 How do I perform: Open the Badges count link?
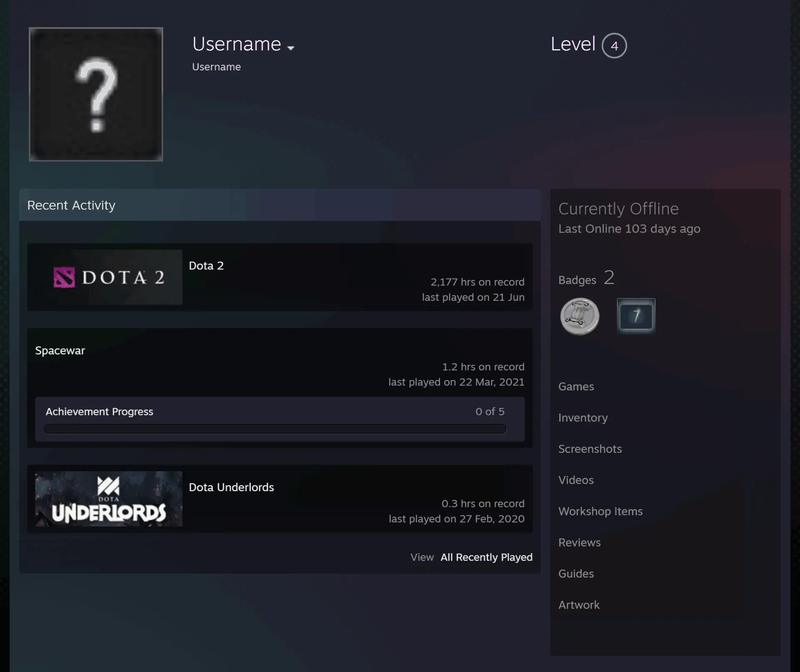click(586, 278)
